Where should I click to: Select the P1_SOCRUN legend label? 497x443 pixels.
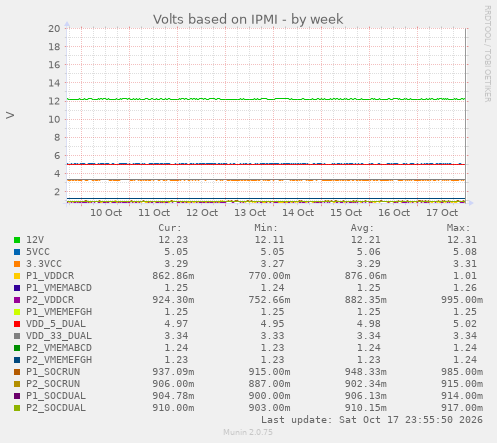(53, 372)
